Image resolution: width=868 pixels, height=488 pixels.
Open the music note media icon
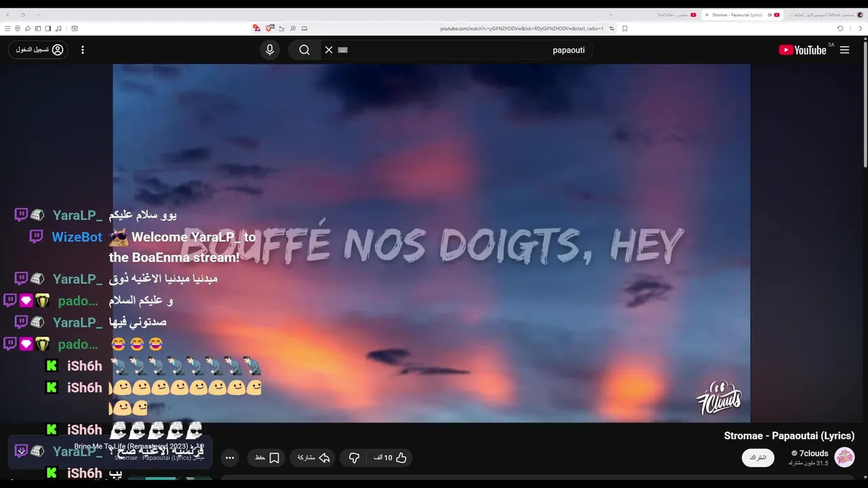(58, 28)
